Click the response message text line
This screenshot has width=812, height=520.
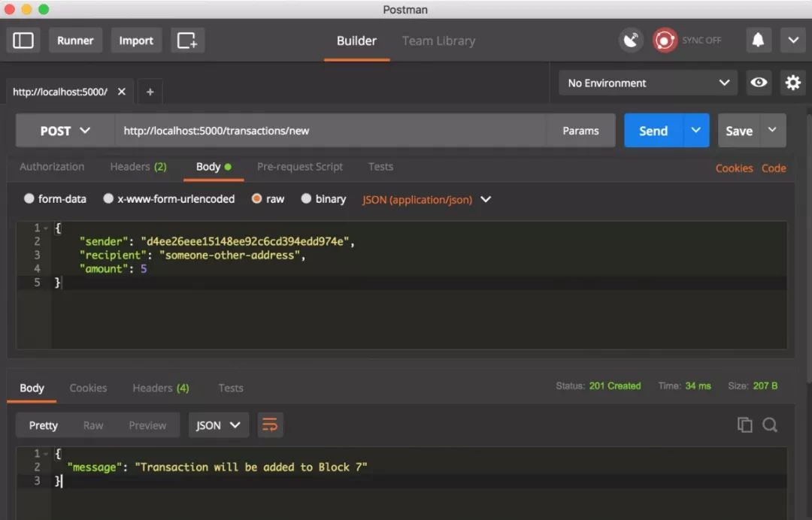217,467
